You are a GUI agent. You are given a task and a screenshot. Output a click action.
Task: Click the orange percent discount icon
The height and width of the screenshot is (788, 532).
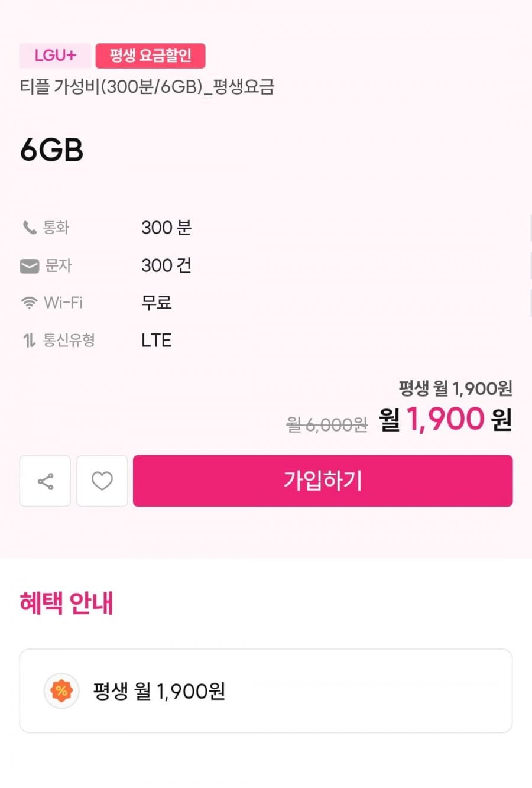[x=61, y=690]
